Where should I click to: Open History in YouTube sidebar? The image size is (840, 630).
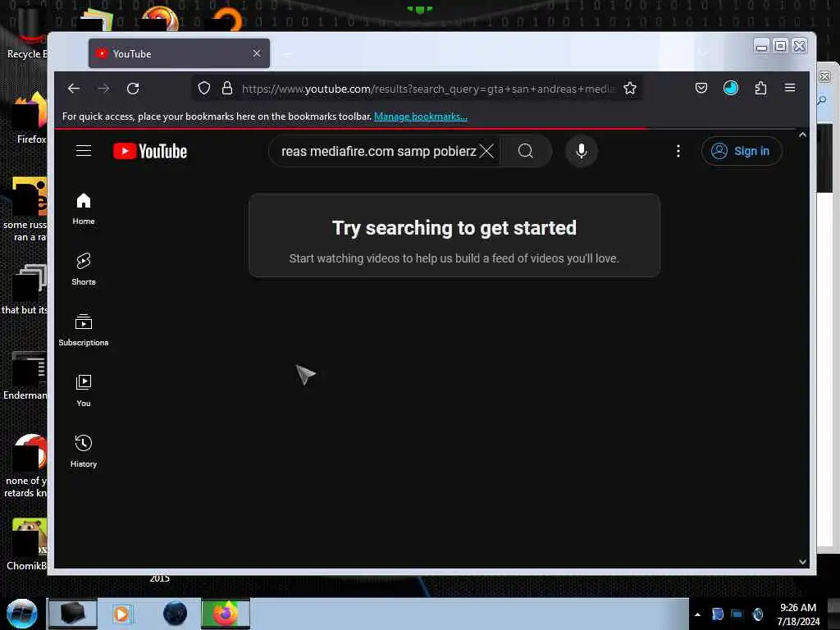[84, 452]
